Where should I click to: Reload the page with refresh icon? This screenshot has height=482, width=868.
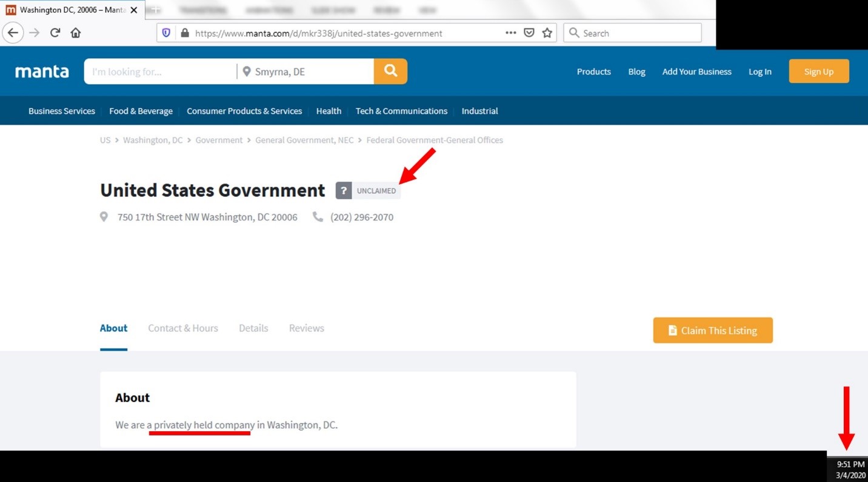[55, 33]
